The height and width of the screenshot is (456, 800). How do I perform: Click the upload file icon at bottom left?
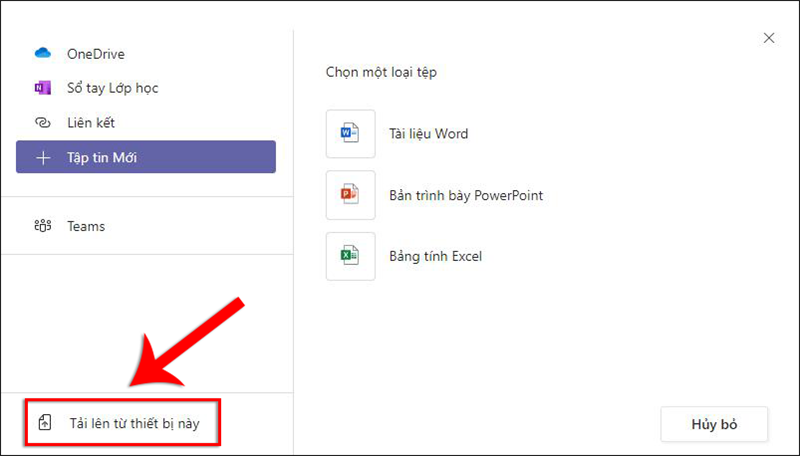44,423
